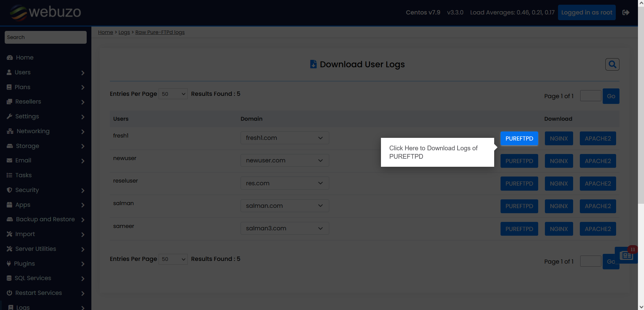Click the Resellers icon in sidebar
This screenshot has width=644, height=310.
point(9,102)
